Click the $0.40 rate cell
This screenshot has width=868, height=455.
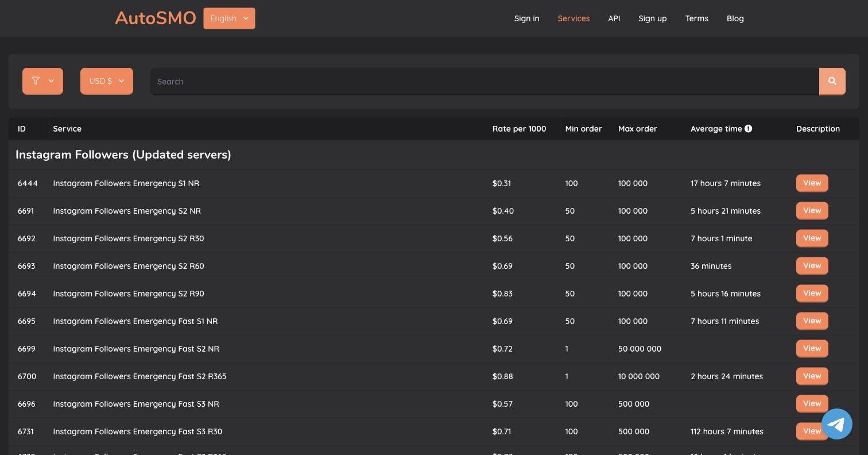503,211
